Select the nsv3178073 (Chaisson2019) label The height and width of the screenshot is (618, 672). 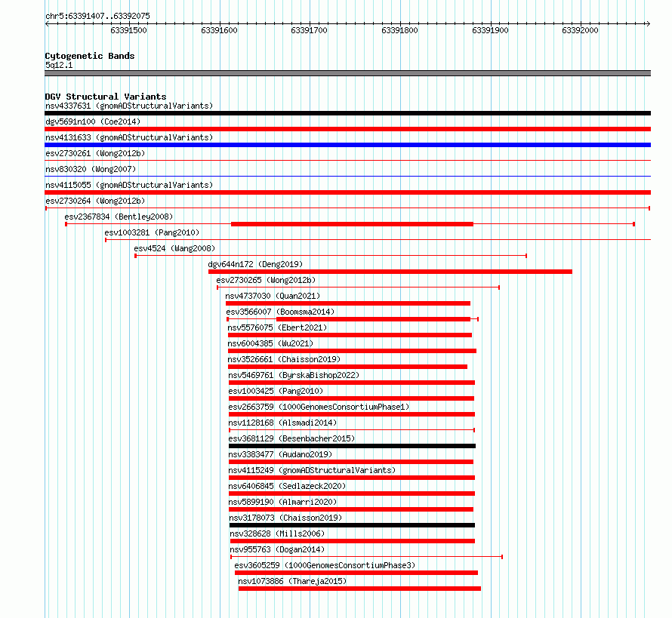pos(285,518)
